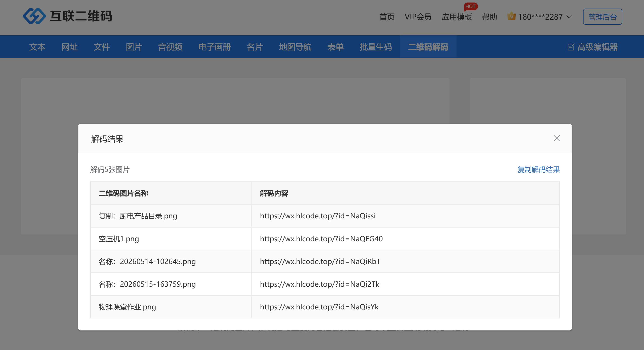
Task: Click decoded URL ending NaQEG40
Action: 321,239
